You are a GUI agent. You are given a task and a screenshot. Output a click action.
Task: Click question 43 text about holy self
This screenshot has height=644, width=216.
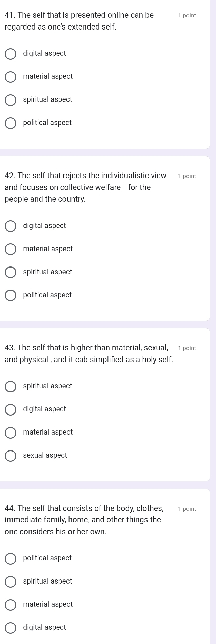(x=89, y=354)
